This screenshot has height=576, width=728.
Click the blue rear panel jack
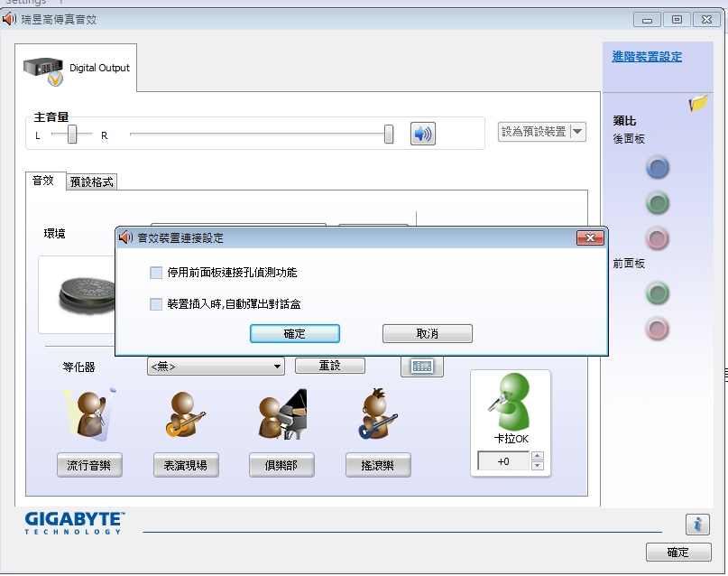pyautogui.click(x=658, y=167)
